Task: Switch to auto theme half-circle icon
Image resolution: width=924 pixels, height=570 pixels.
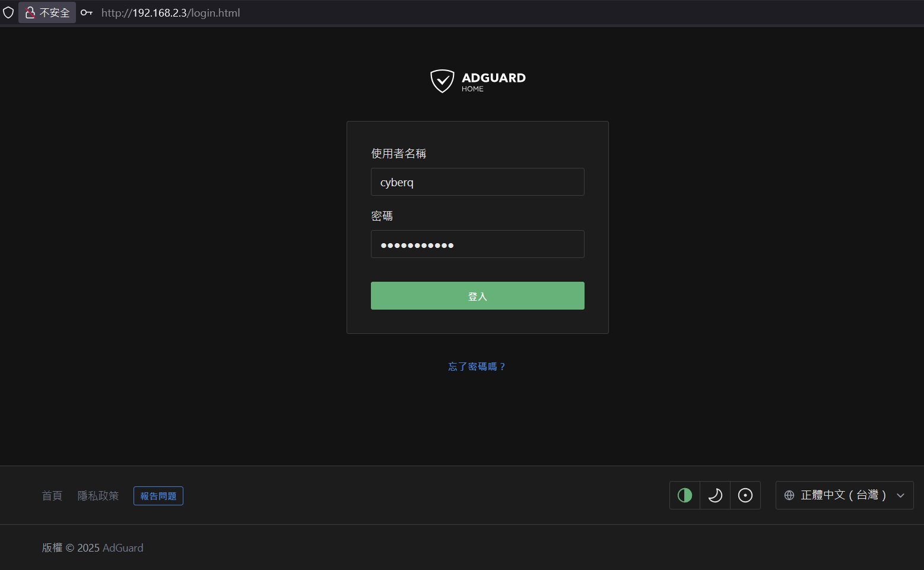Action: coord(685,495)
